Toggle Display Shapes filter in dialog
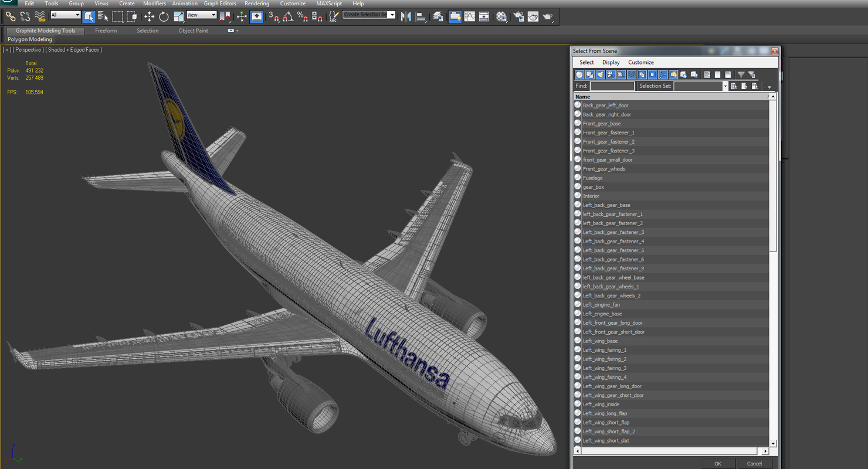The image size is (868, 469). click(x=590, y=74)
